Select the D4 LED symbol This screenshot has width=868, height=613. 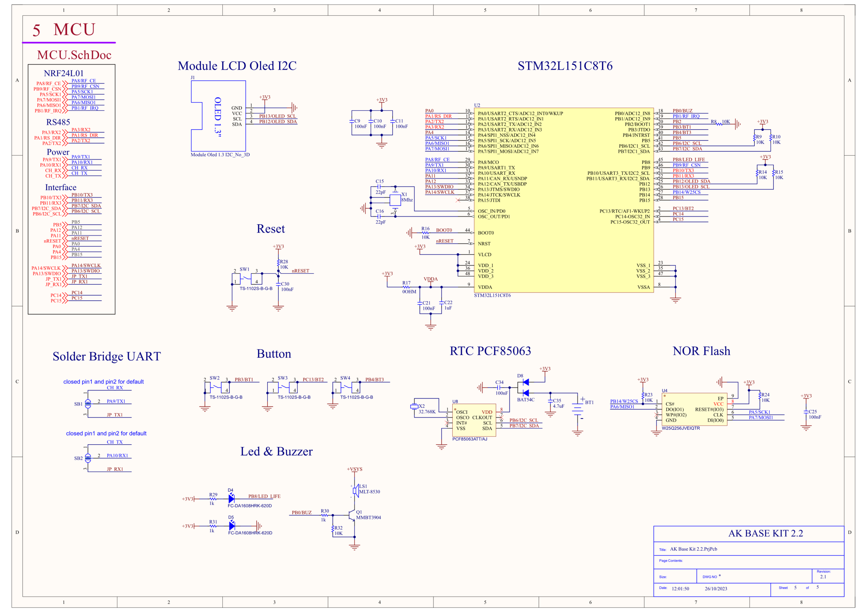click(232, 499)
